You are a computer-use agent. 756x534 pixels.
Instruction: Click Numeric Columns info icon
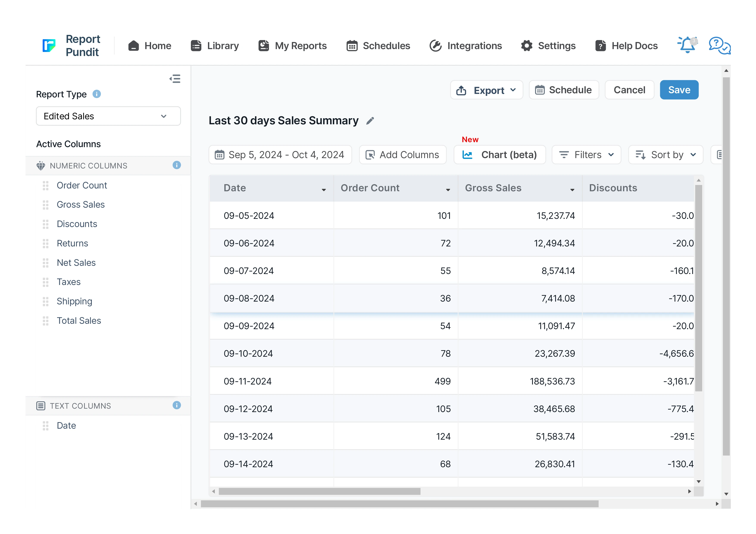[177, 165]
